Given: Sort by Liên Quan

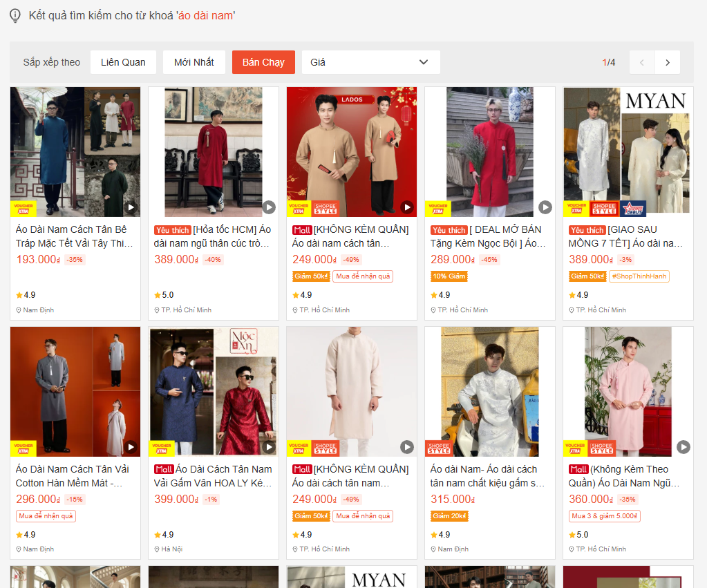Looking at the screenshot, I should click(123, 62).
